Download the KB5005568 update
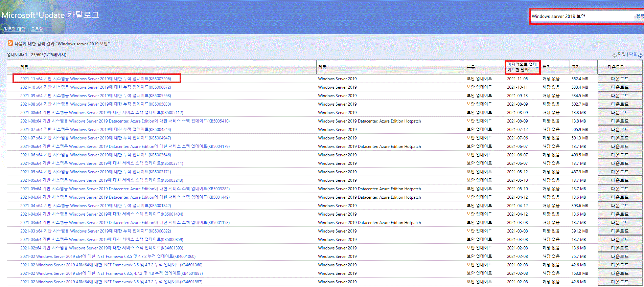 click(x=620, y=95)
